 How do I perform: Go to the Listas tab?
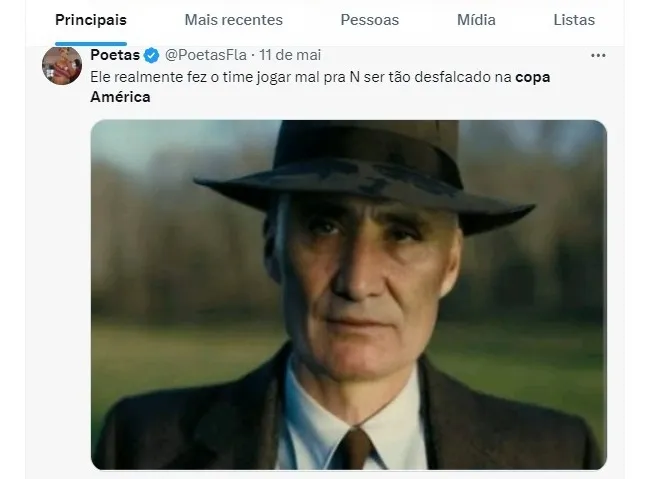click(x=574, y=20)
